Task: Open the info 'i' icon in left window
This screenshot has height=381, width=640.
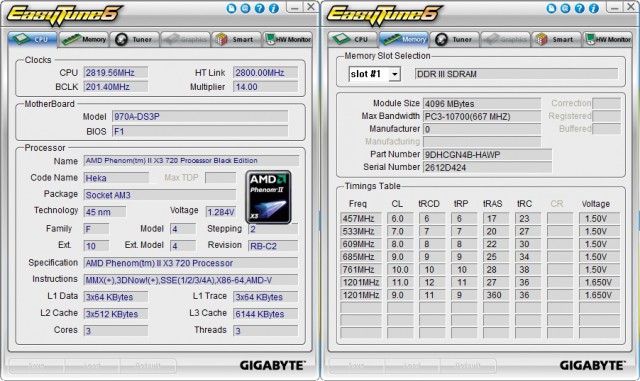Action: 274,8
